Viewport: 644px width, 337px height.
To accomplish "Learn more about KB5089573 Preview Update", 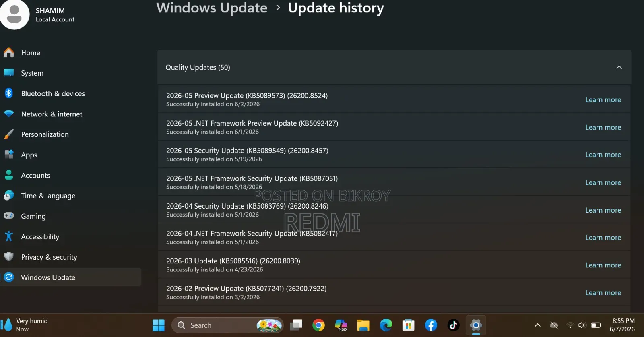I will pyautogui.click(x=603, y=100).
